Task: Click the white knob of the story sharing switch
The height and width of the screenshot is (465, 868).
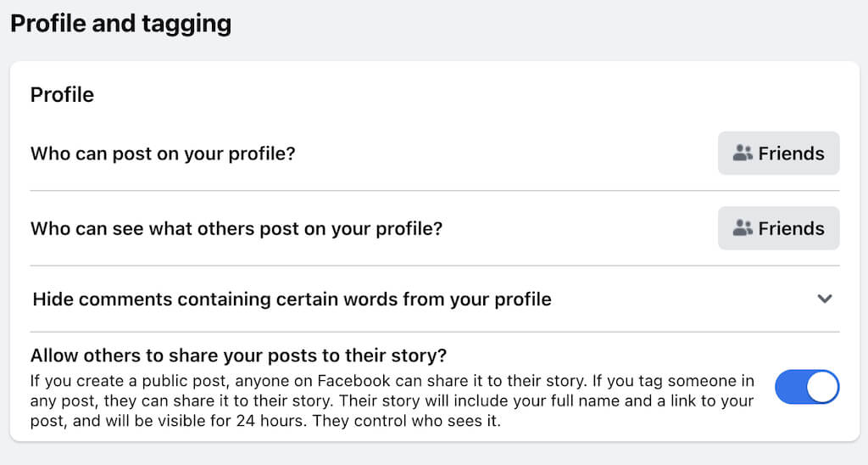Action: (822, 387)
